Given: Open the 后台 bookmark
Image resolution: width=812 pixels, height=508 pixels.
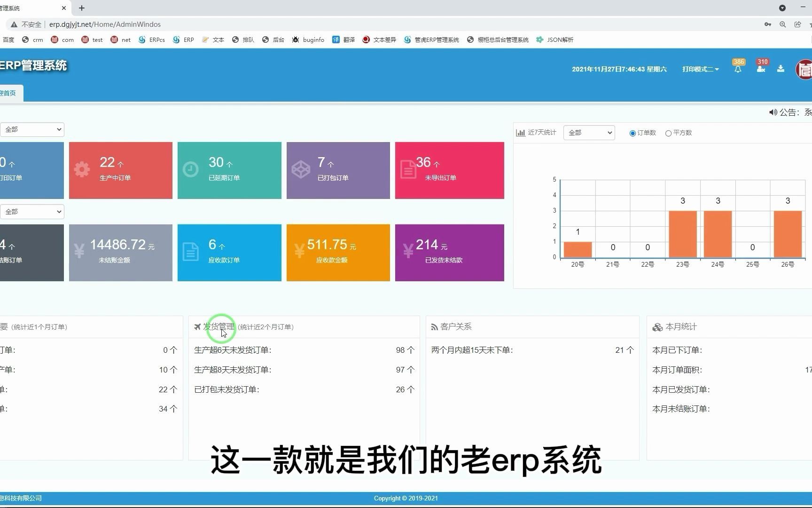Looking at the screenshot, I should [273, 40].
